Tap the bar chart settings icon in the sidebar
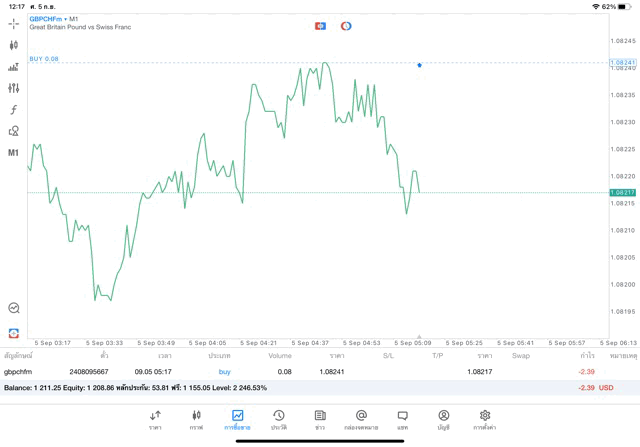 (x=14, y=67)
